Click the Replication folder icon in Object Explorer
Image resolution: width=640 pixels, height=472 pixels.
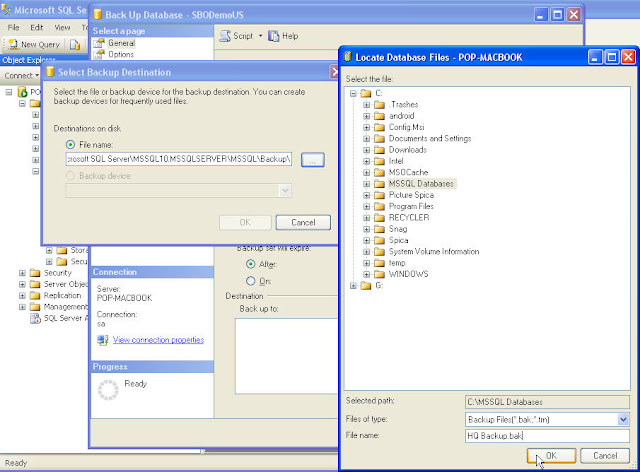pyautogui.click(x=36, y=295)
